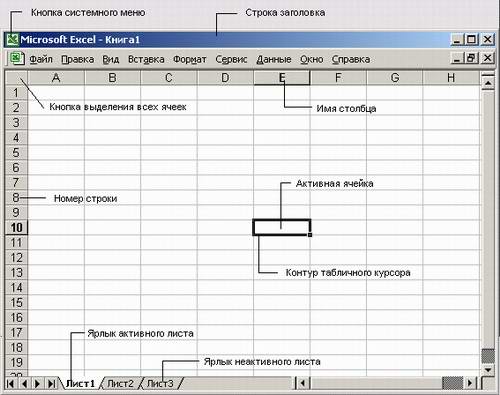Open the Формат menu
Image resolution: width=500 pixels, height=395 pixels.
click(x=190, y=59)
